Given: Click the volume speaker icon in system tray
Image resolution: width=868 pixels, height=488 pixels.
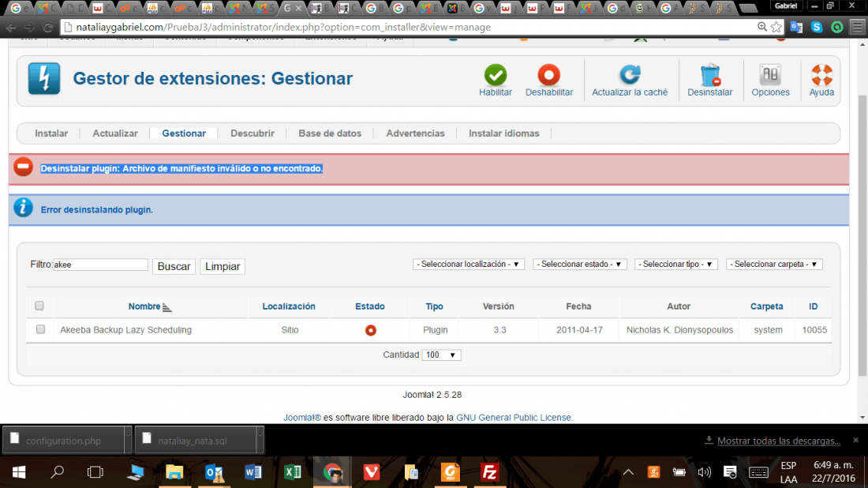Looking at the screenshot, I should (704, 472).
